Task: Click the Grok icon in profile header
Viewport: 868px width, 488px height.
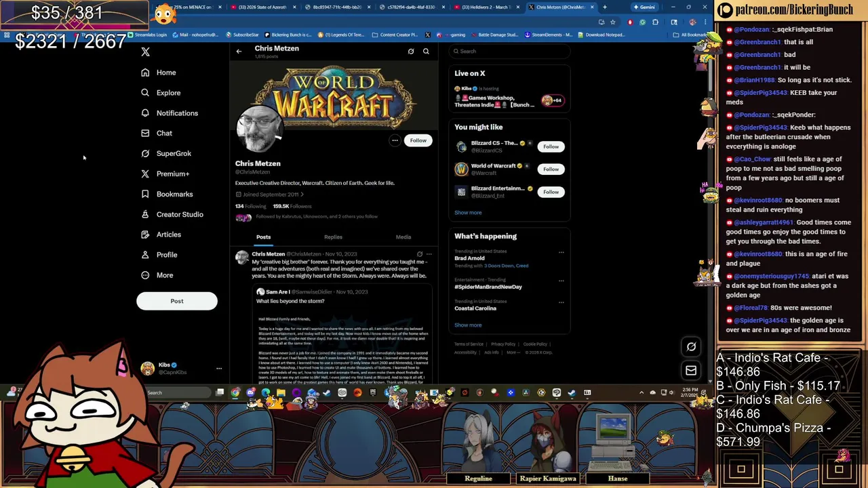Action: click(411, 52)
